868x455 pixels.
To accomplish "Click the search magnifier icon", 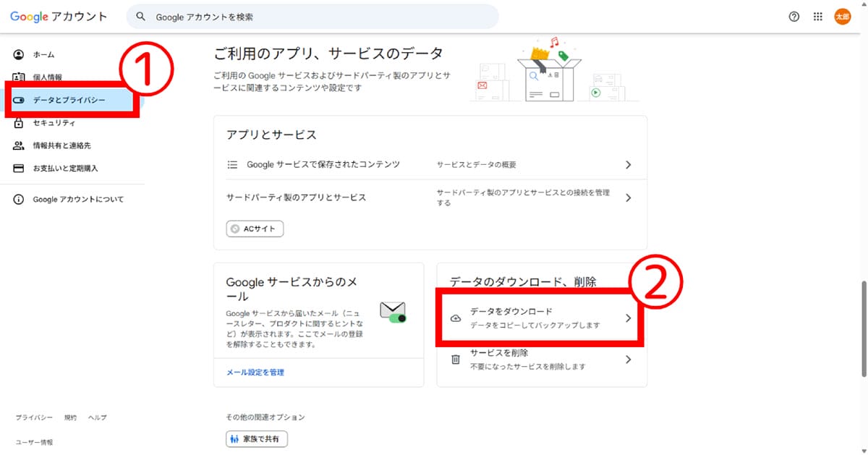I will point(141,17).
